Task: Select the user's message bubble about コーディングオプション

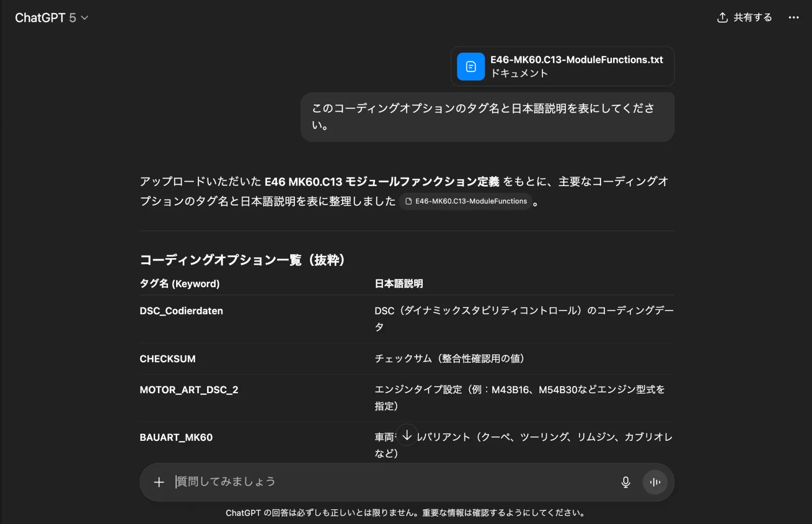Action: (487, 117)
